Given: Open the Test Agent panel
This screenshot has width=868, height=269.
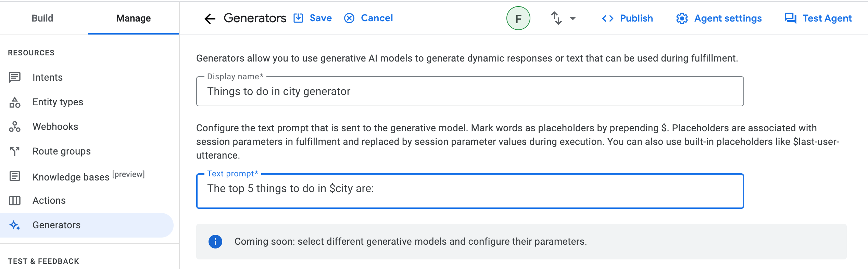Looking at the screenshot, I should coord(818,18).
